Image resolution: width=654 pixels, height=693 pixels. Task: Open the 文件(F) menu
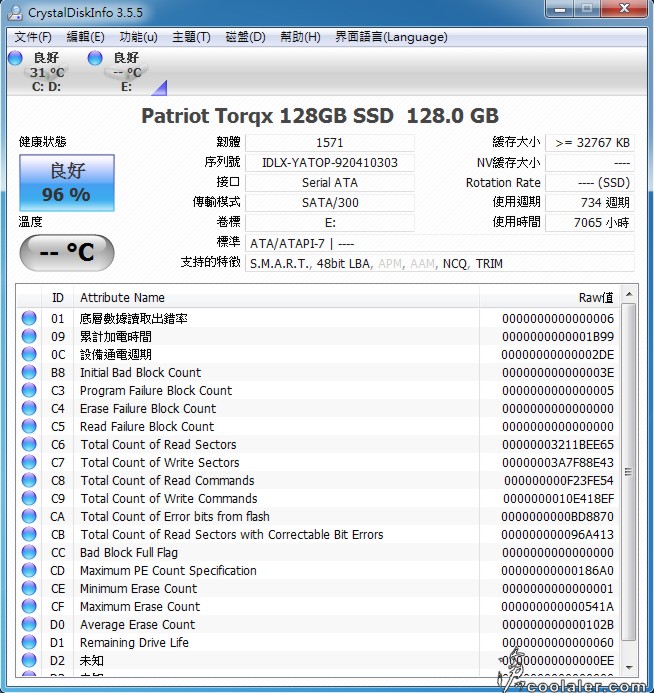tap(33, 37)
